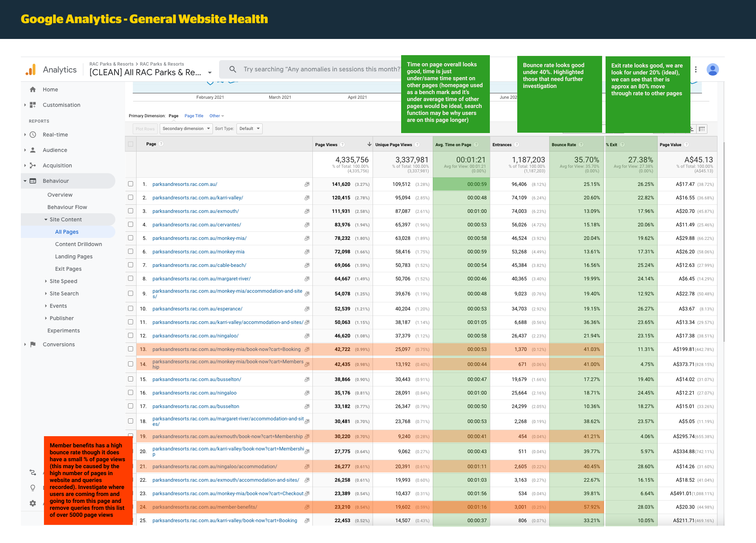Open the Admin gear icon
This screenshot has height=543, width=756.
[33, 503]
